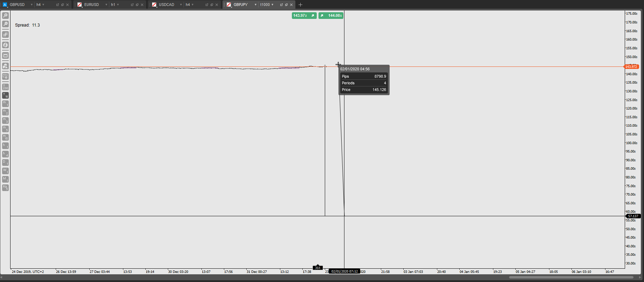Open GBPUSD tab h4 timeframe dropdown

coord(40,5)
